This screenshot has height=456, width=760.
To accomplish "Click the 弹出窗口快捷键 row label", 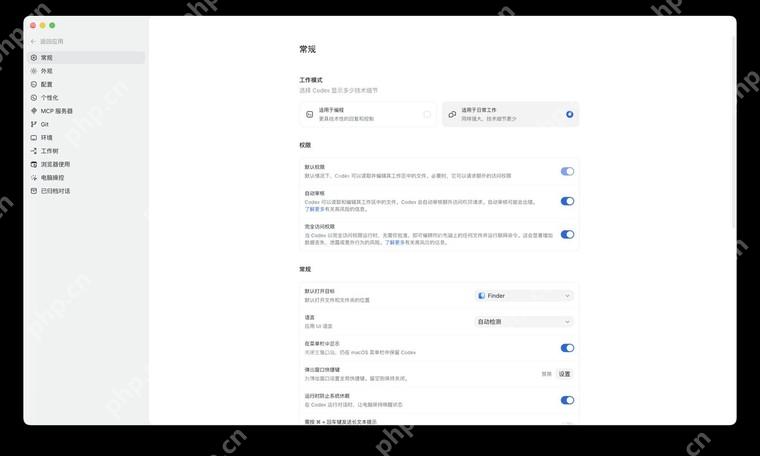I will (322, 370).
